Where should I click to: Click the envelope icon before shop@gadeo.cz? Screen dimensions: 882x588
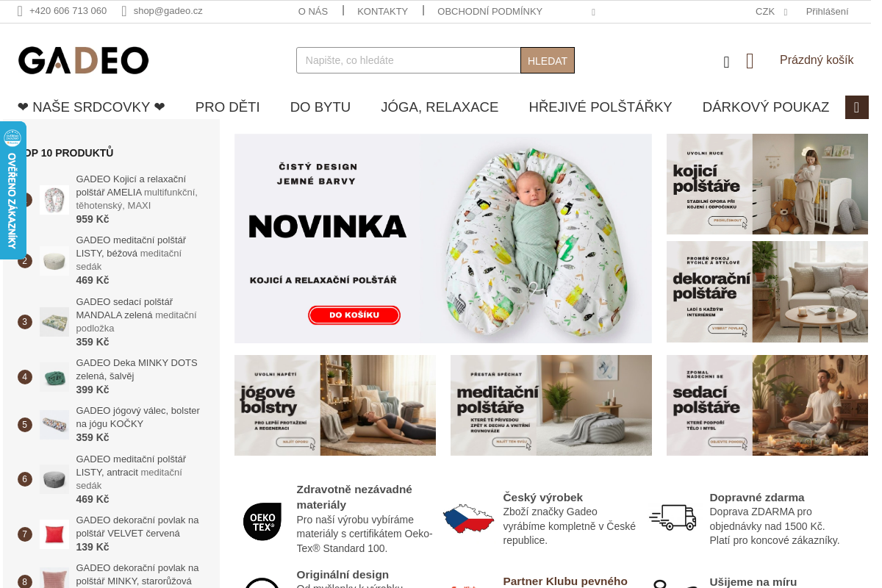pos(124,11)
